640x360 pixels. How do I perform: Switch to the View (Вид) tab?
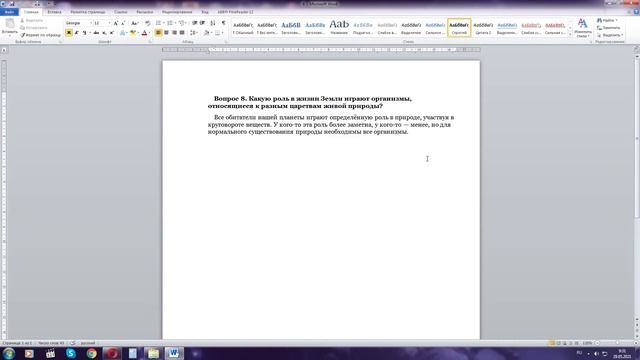pyautogui.click(x=204, y=12)
